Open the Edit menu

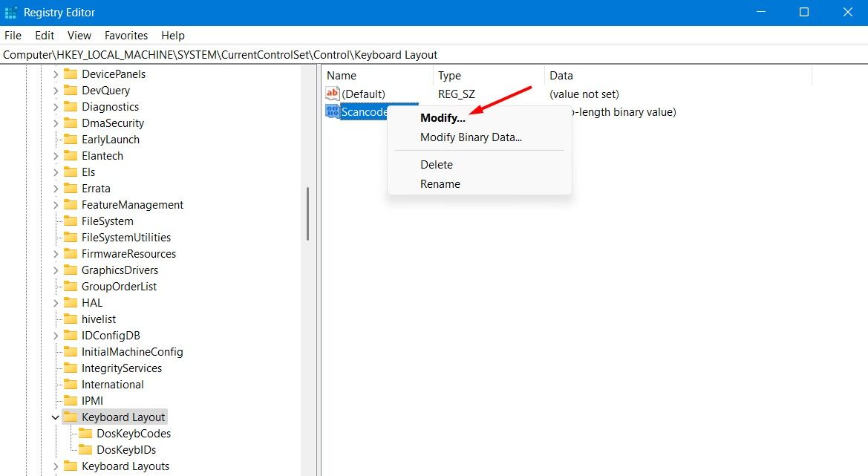tap(45, 36)
